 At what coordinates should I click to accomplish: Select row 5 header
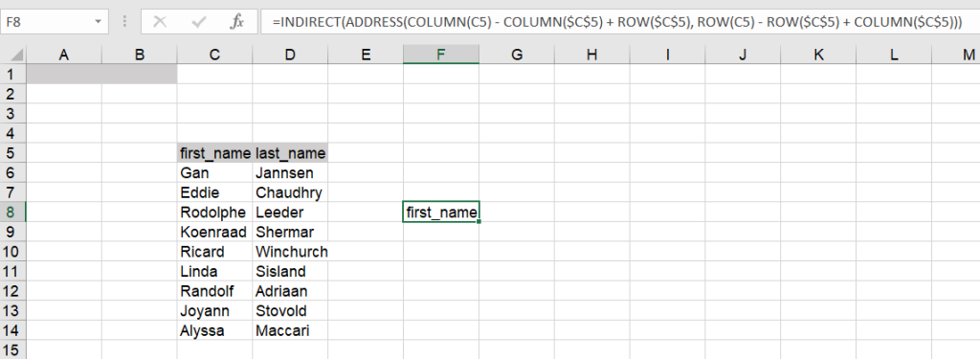12,152
